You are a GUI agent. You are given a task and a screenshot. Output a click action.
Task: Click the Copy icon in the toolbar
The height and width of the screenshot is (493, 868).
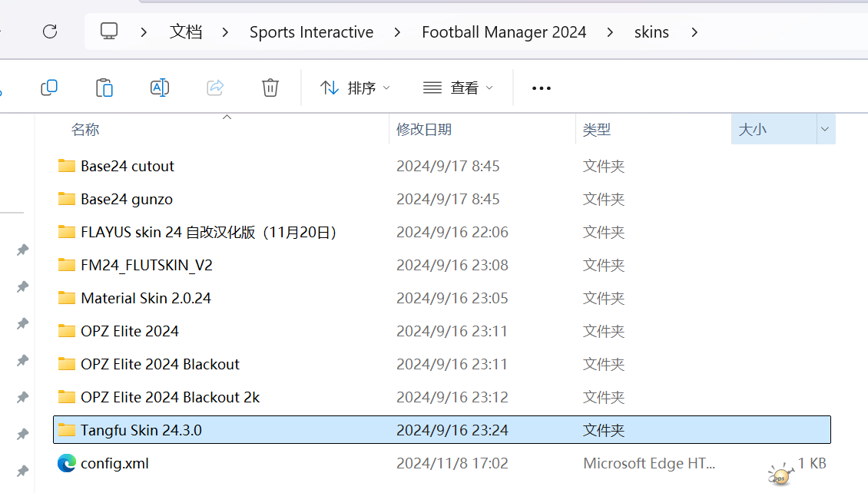(49, 88)
